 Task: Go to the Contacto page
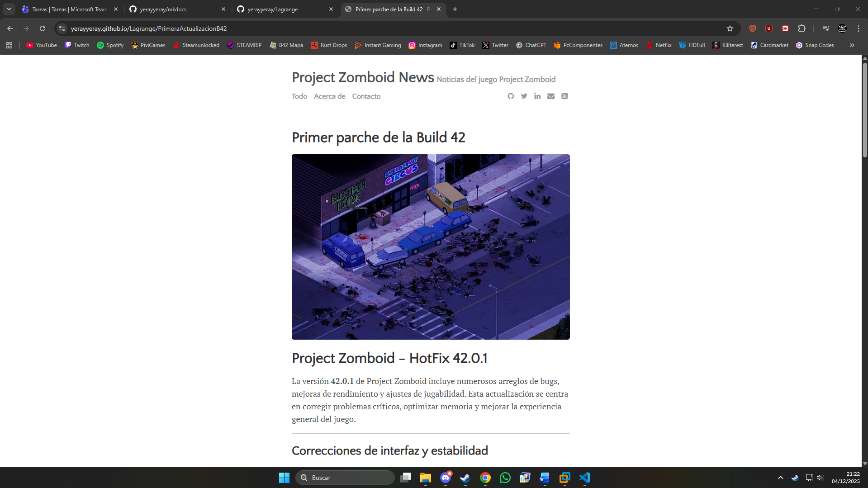click(366, 96)
